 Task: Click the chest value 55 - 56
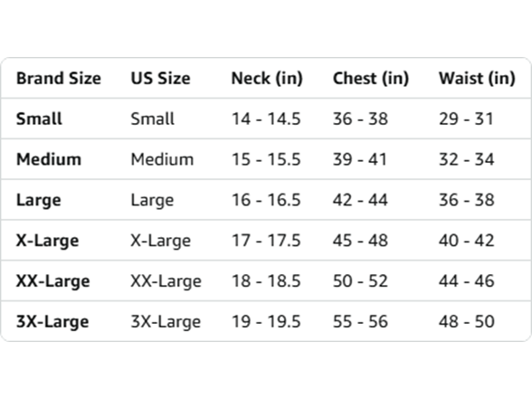pyautogui.click(x=360, y=322)
